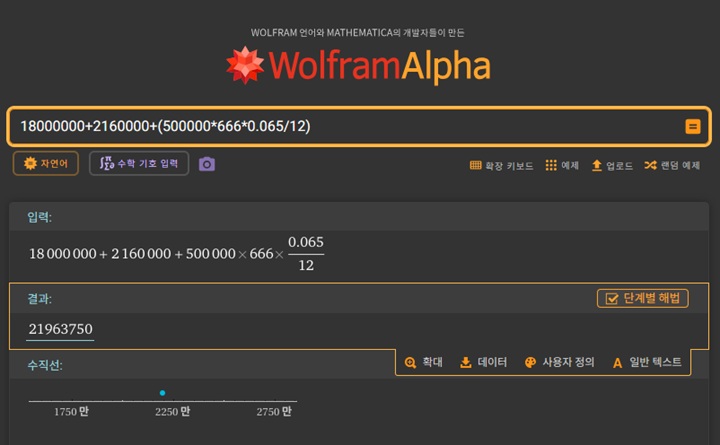Click the WolframAlpha spikey logo icon
The height and width of the screenshot is (445, 720).
point(245,65)
